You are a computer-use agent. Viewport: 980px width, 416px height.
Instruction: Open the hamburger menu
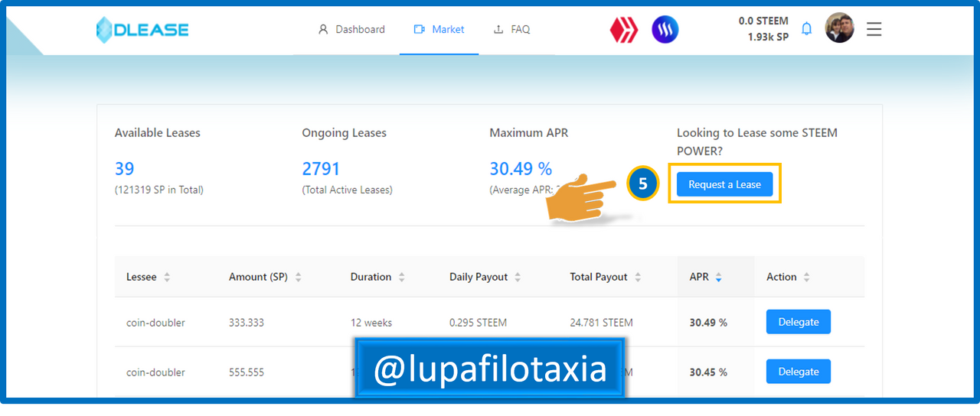click(874, 29)
